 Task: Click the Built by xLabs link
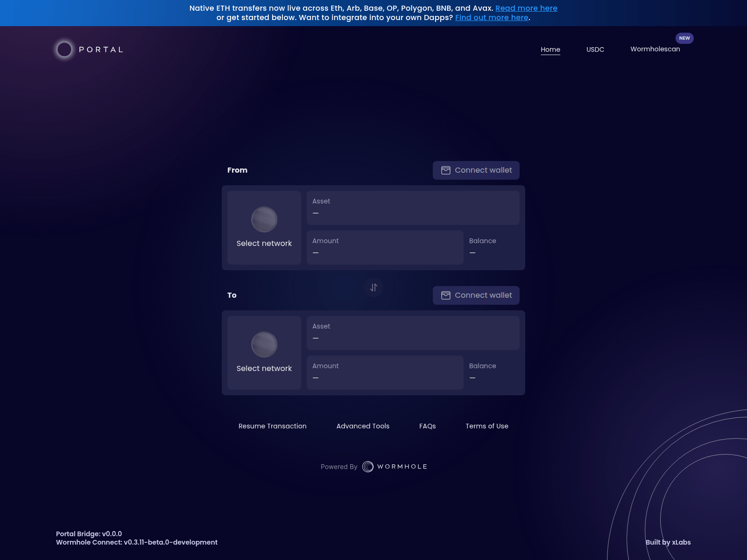click(x=668, y=542)
